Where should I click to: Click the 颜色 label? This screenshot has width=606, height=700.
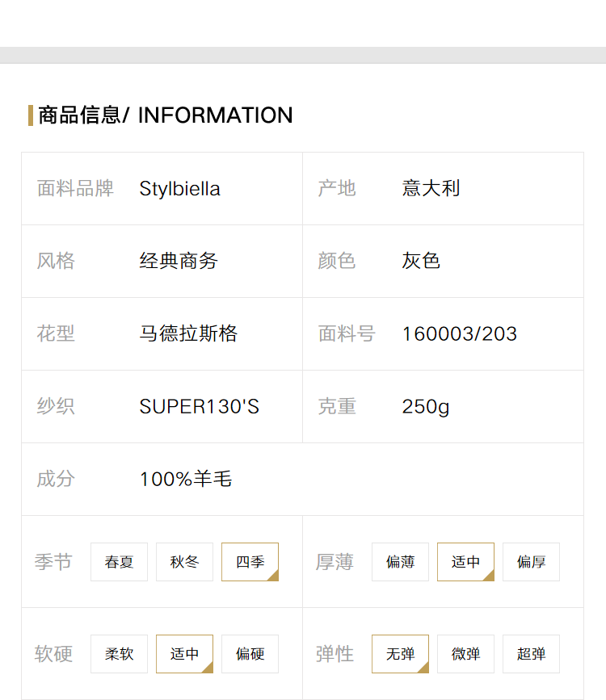[337, 261]
